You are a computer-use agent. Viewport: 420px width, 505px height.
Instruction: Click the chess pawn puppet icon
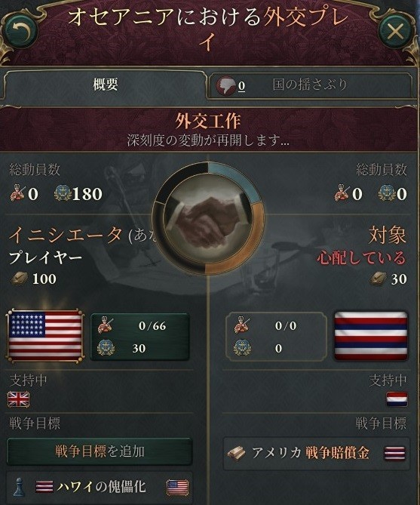click(20, 487)
